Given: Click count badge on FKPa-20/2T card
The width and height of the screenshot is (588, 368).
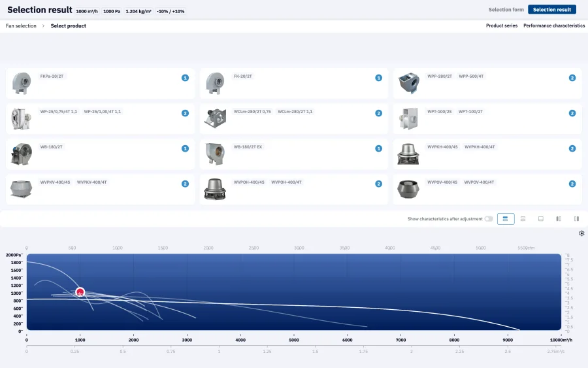Looking at the screenshot, I should 186,78.
